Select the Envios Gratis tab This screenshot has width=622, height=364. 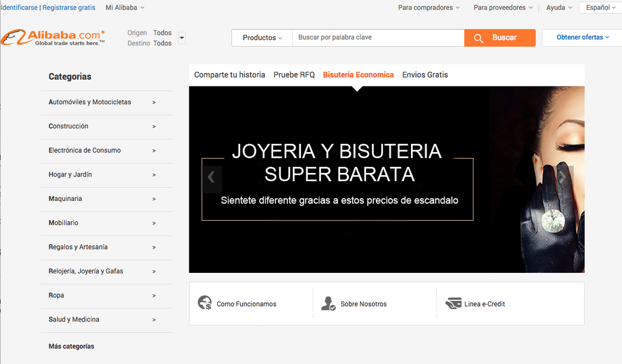click(x=425, y=75)
